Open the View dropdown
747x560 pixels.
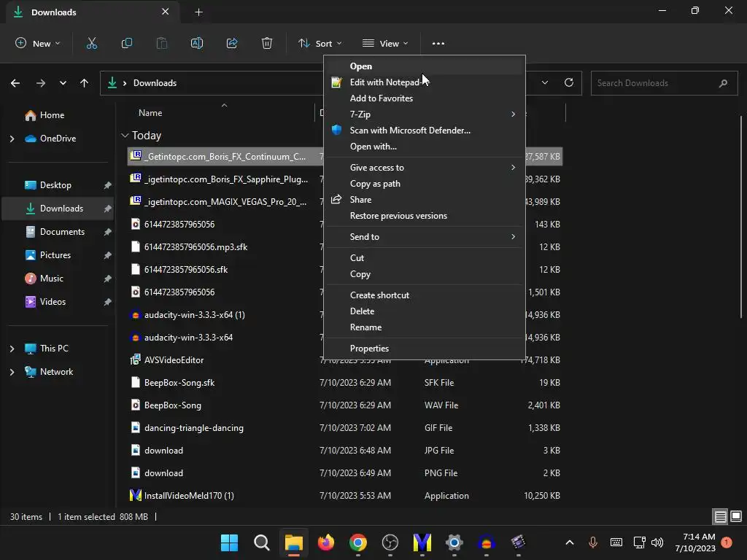coord(385,43)
